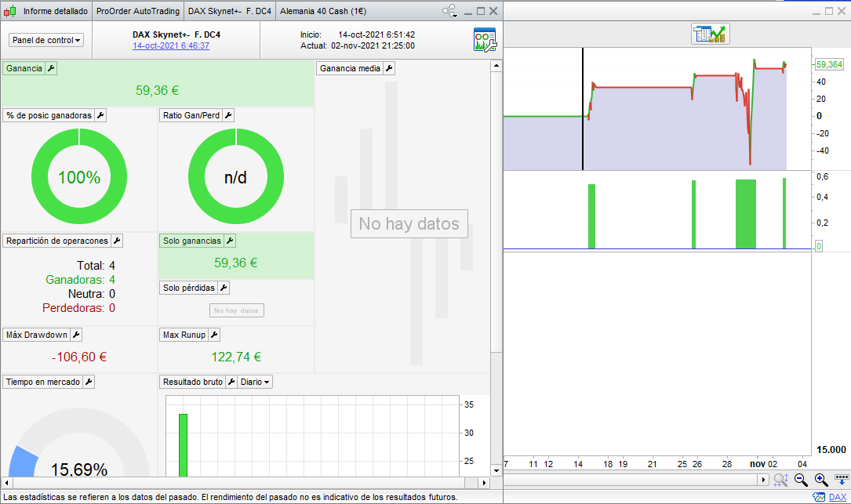
Task: Click the equity chart icon above graph
Action: [x=711, y=34]
